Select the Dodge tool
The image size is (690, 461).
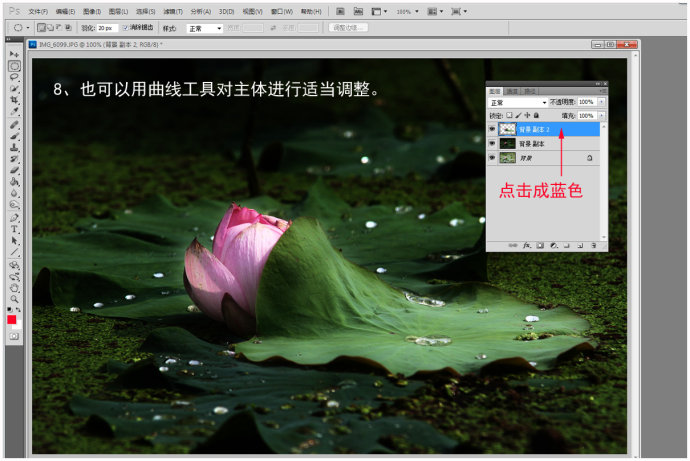click(14, 205)
